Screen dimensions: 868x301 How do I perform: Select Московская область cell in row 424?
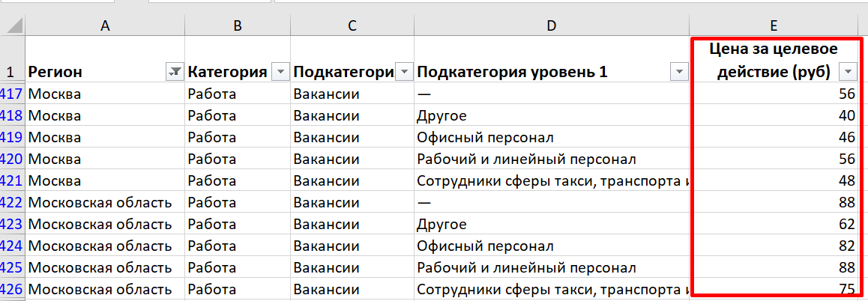point(100,246)
